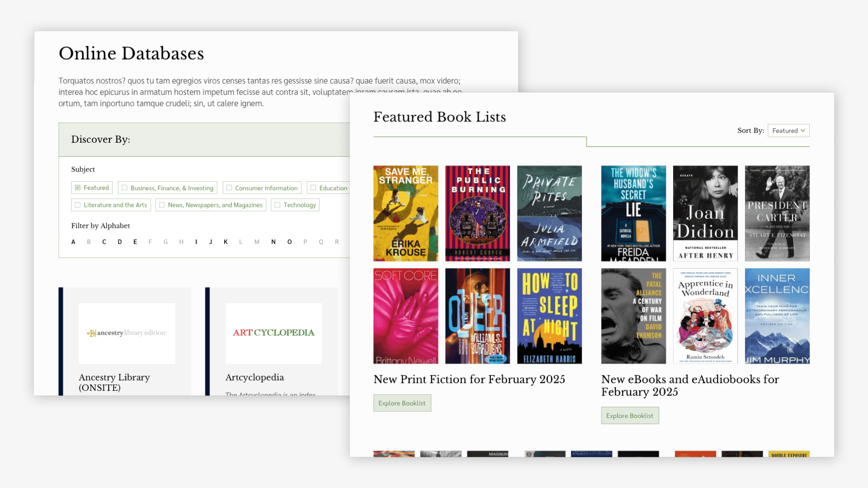Tick the Consumer Information checkbox
This screenshot has width=868, height=488.
click(x=229, y=188)
